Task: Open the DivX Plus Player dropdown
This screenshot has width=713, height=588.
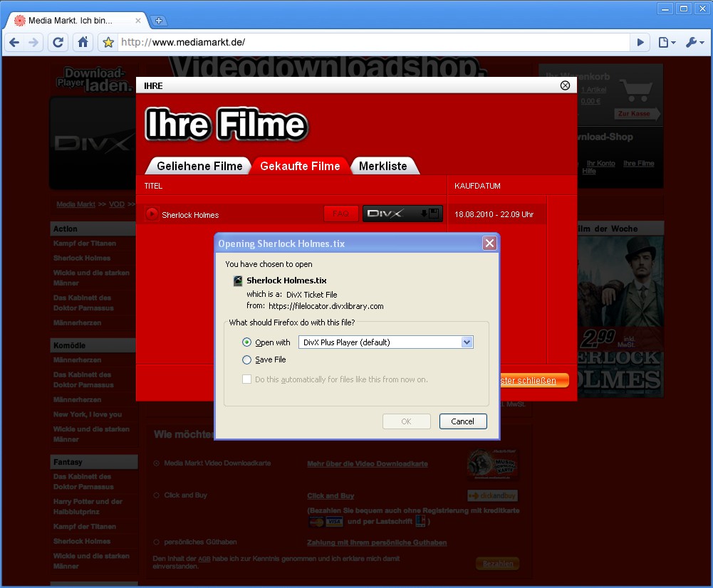Action: coord(467,342)
